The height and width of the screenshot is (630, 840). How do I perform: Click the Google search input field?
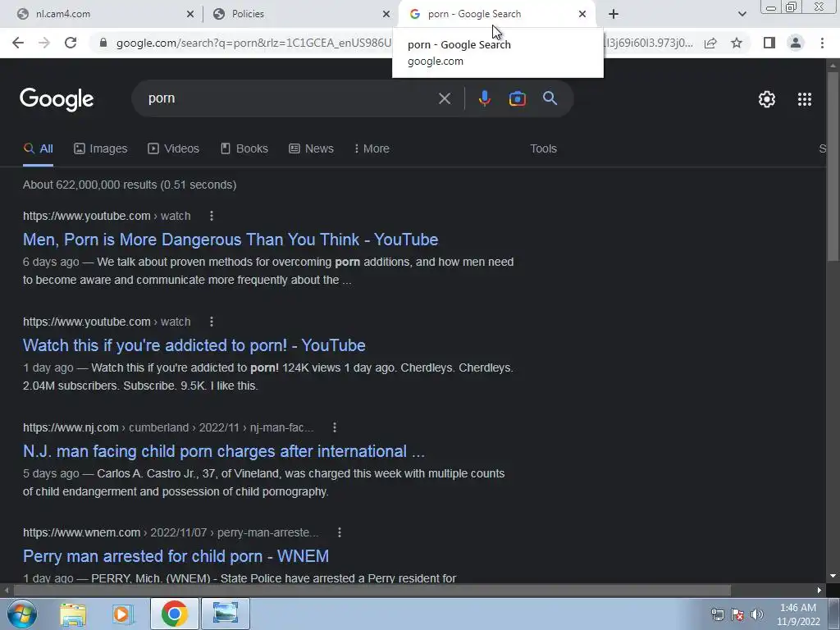[290, 98]
